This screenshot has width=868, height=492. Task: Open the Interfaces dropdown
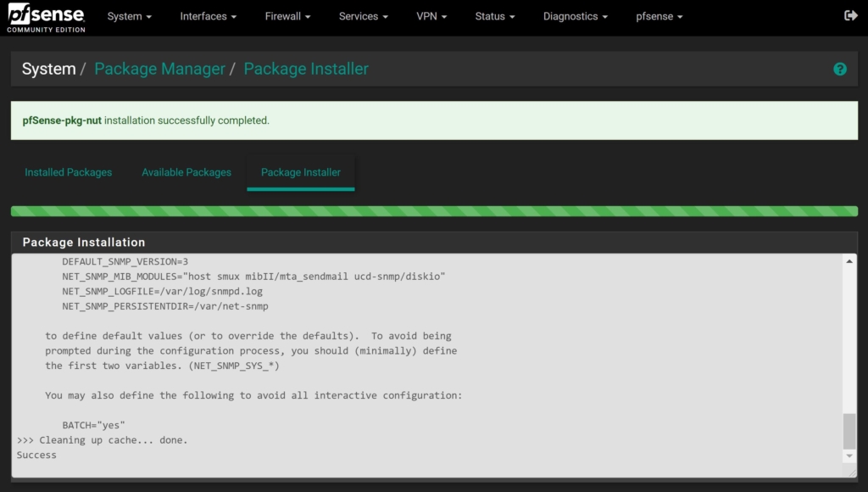[208, 16]
